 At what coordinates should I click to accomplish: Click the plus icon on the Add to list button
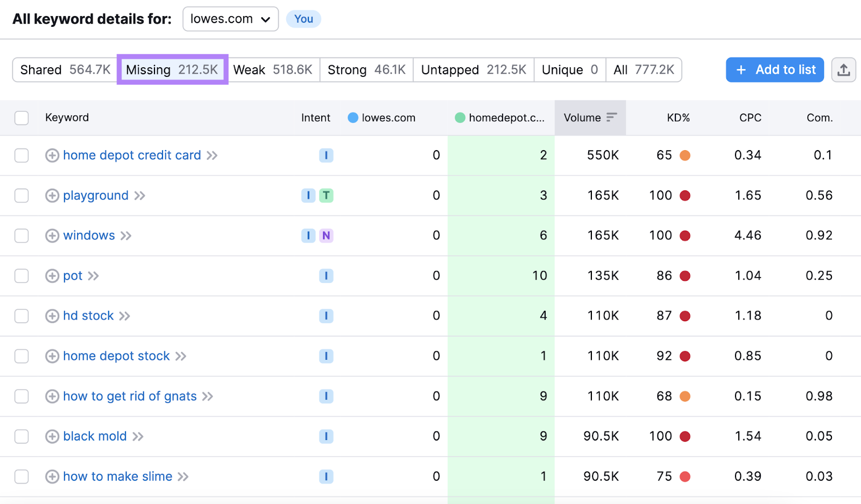(741, 69)
